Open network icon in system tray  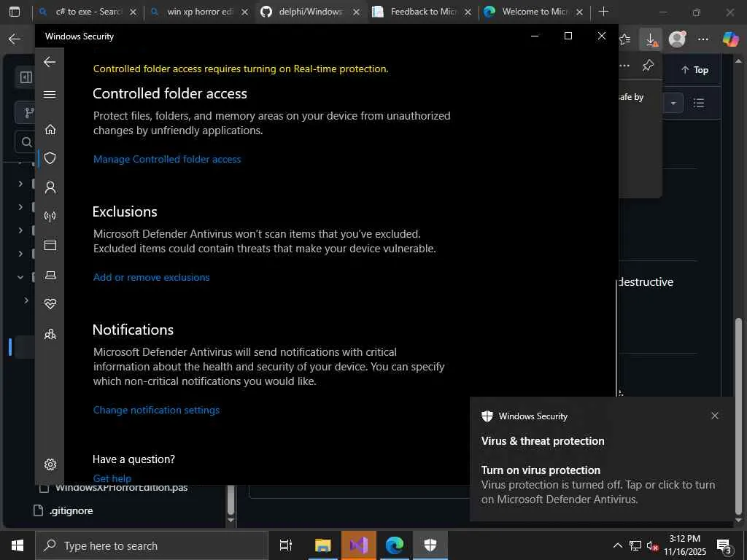click(635, 545)
